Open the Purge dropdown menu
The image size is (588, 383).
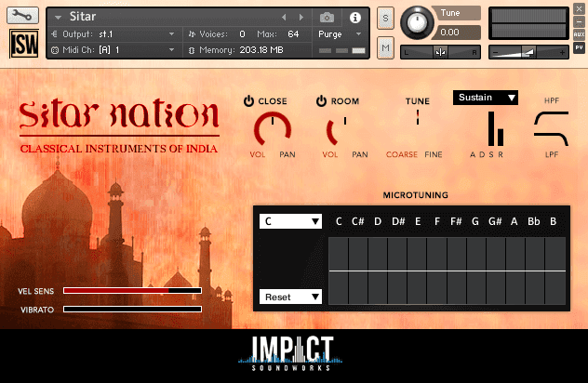click(x=340, y=34)
